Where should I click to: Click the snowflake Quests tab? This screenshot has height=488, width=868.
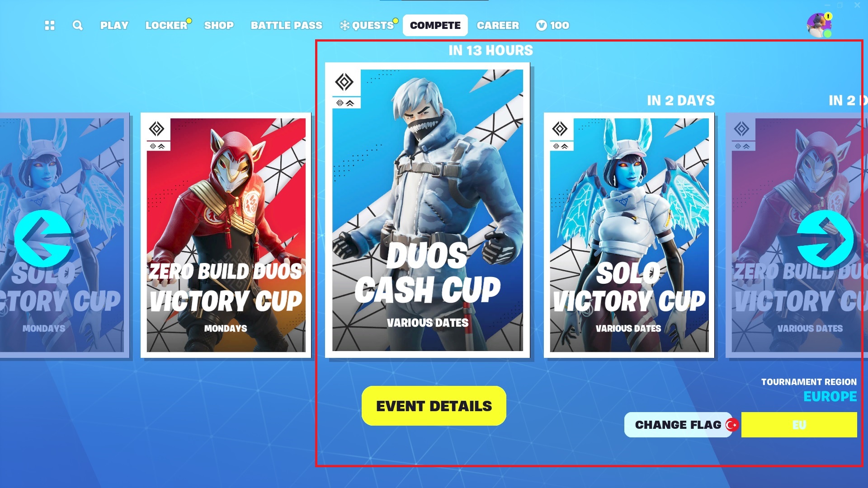[x=367, y=25]
